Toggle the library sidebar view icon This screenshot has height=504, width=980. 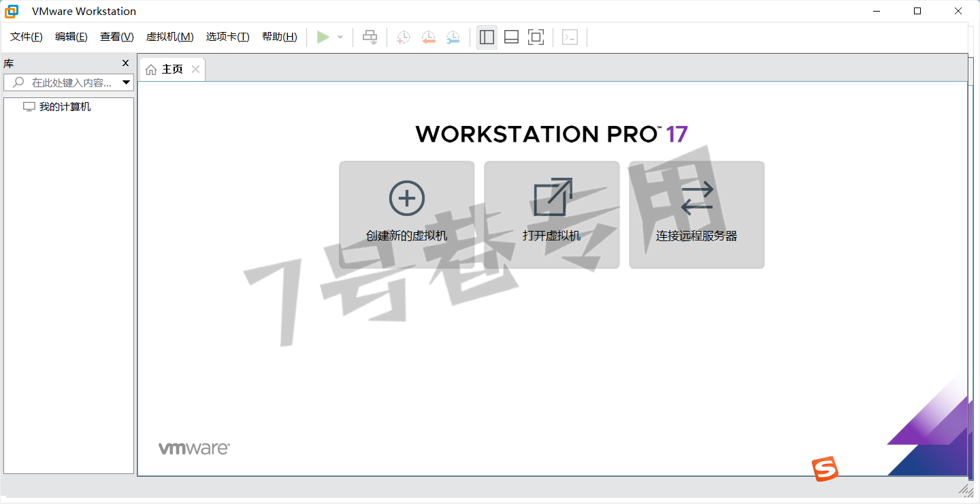tap(487, 37)
